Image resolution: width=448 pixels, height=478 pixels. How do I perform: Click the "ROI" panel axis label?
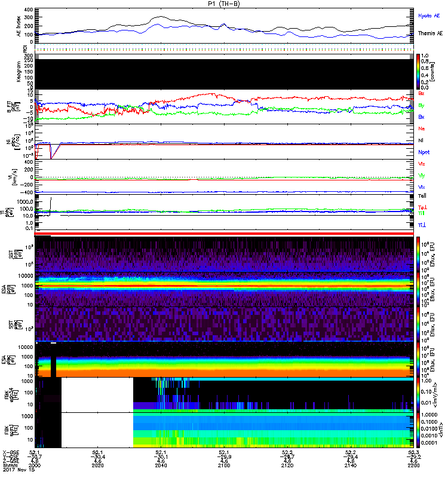point(25,49)
